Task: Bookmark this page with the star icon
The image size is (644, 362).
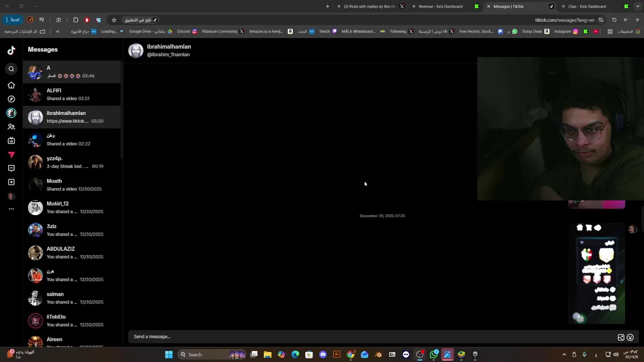Action: pos(114,20)
